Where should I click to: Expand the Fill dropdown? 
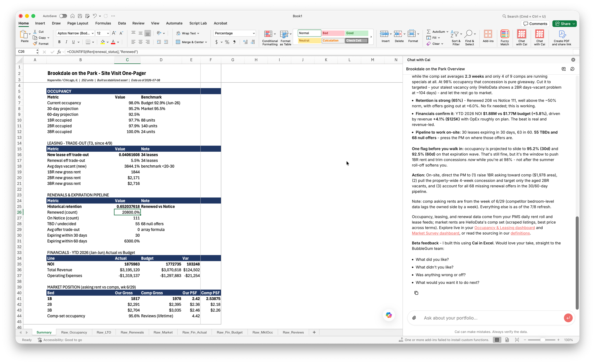coord(439,38)
